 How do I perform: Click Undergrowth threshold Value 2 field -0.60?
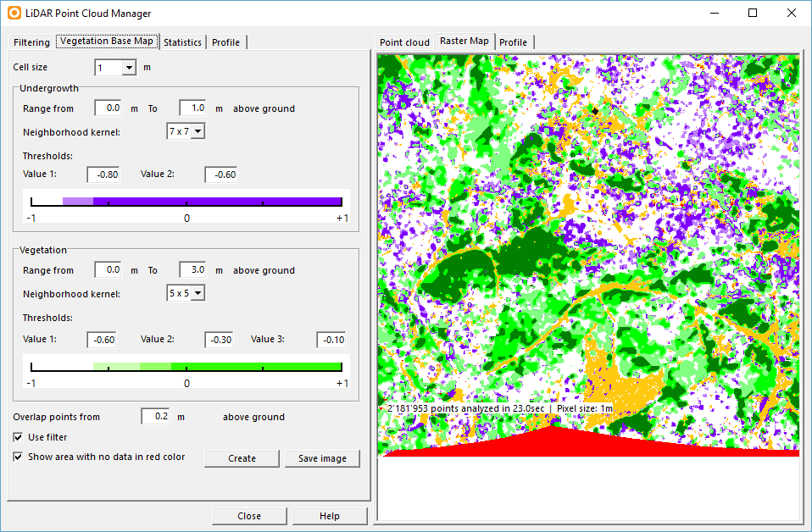221,175
